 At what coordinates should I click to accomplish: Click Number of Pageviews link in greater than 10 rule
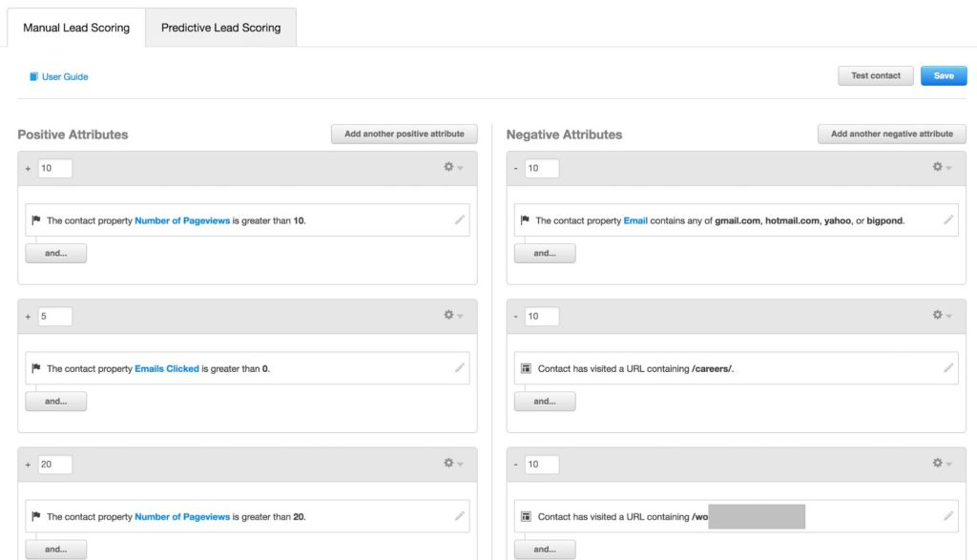click(x=182, y=220)
